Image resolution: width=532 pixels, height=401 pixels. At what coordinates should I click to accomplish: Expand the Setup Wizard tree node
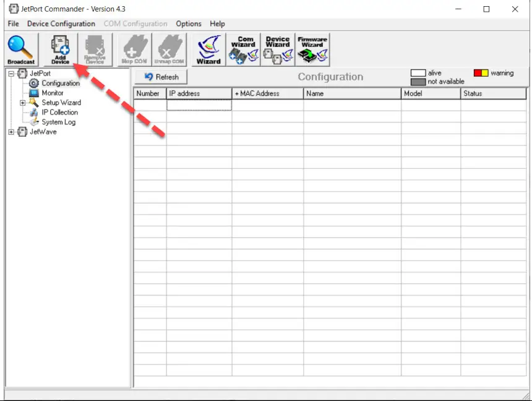(x=23, y=103)
